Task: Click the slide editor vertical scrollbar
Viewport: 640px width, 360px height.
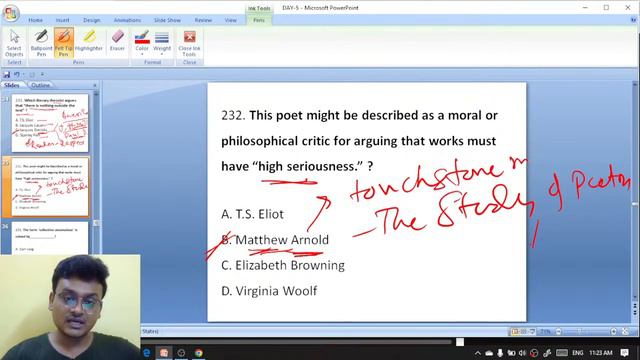Action: click(635, 192)
